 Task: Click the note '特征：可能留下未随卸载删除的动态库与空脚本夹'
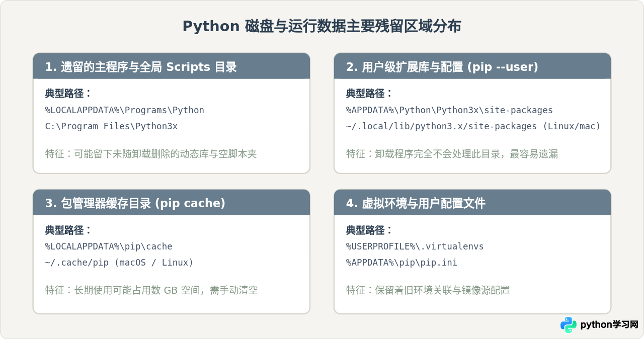(x=151, y=154)
